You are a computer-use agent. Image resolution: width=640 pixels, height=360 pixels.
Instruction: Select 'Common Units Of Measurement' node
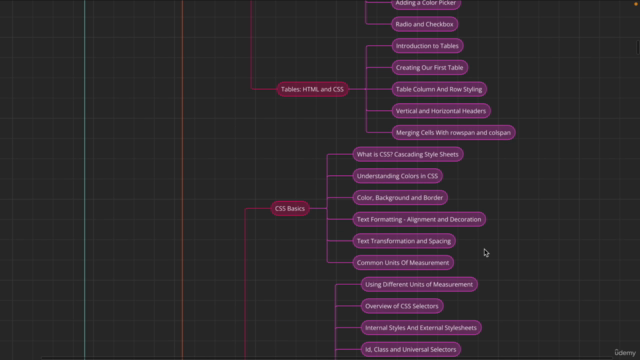point(403,262)
